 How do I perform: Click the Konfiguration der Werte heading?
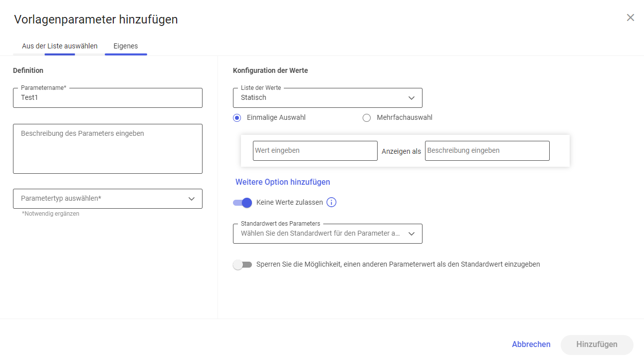pyautogui.click(x=270, y=70)
